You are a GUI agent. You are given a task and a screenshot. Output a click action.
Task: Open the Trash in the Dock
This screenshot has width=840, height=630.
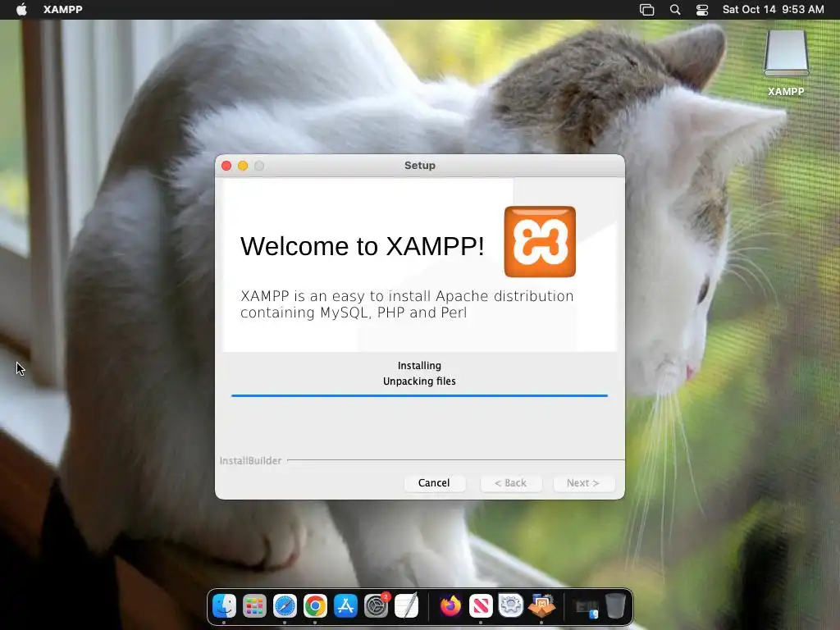click(x=615, y=606)
